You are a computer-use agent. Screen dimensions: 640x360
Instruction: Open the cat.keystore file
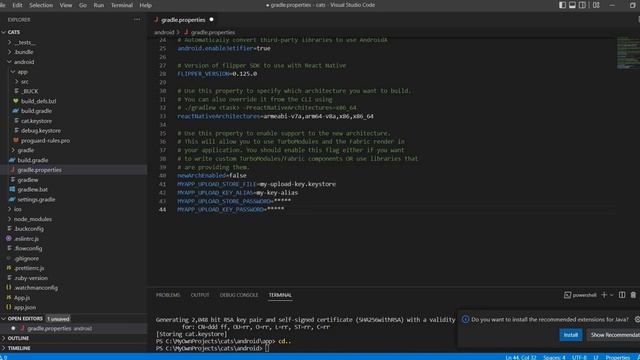[x=36, y=121]
